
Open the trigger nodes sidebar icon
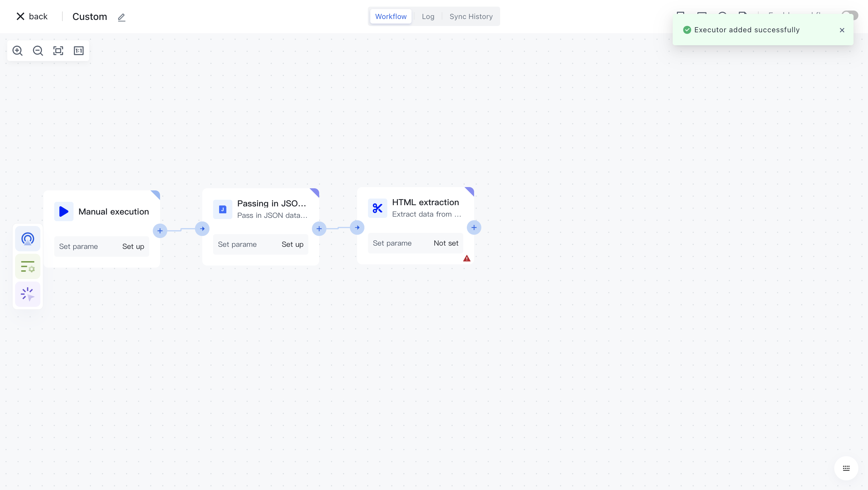pyautogui.click(x=28, y=239)
